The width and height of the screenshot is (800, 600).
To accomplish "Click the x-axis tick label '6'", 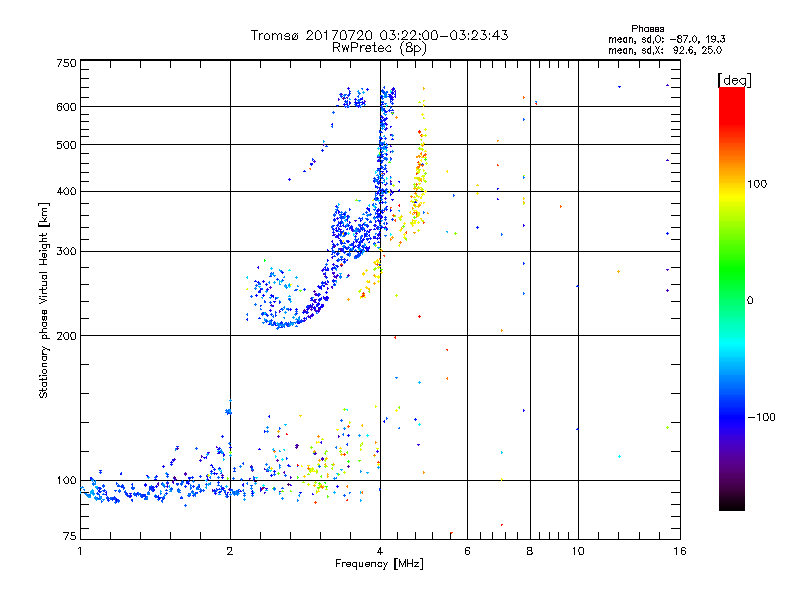I will click(467, 551).
